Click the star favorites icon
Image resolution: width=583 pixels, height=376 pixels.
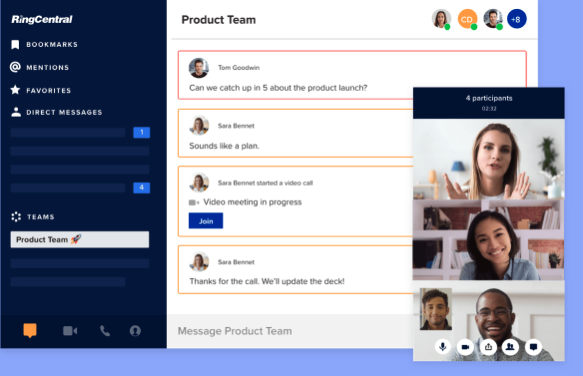(x=15, y=90)
